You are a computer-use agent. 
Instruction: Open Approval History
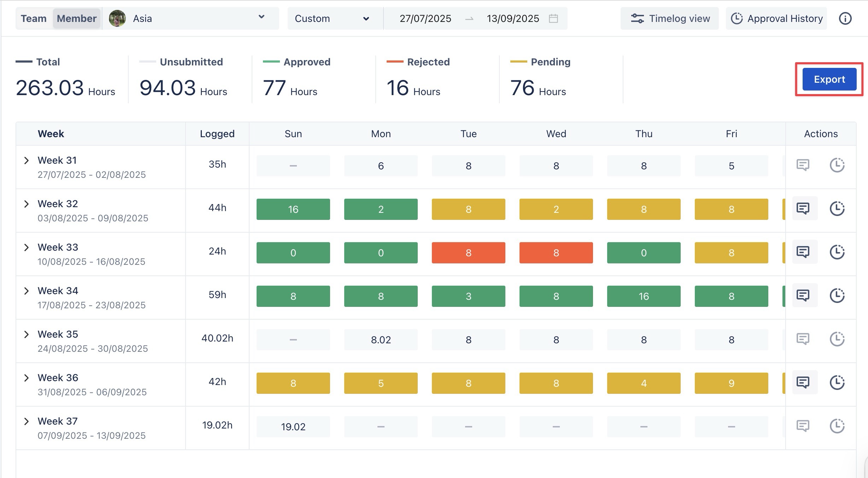point(777,18)
